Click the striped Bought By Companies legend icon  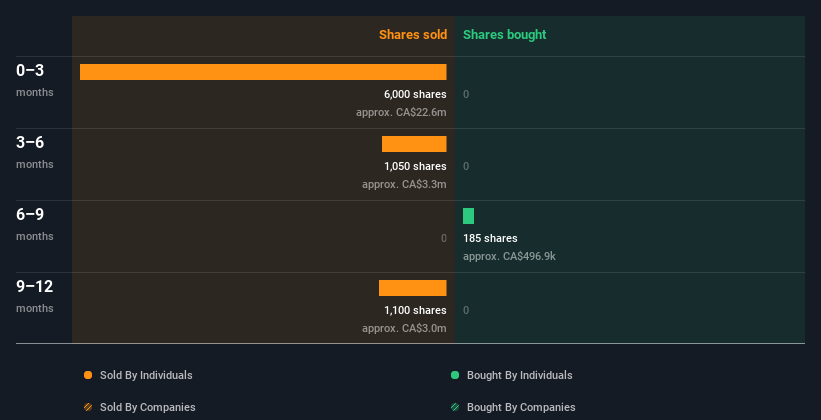(x=455, y=407)
